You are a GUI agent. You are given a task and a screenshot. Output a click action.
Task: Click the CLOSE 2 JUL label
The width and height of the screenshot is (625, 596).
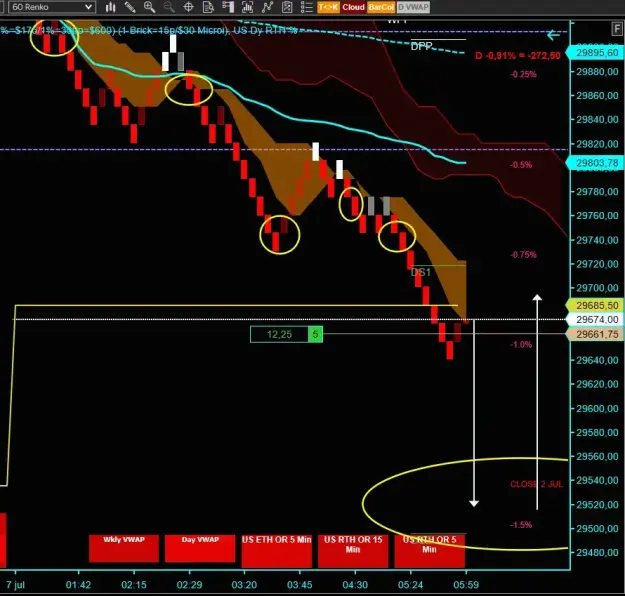537,484
